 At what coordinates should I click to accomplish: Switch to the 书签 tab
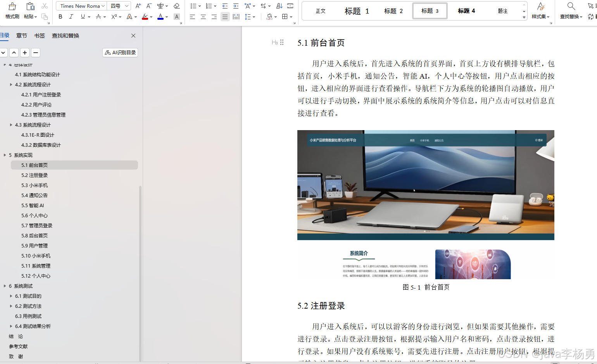[40, 36]
